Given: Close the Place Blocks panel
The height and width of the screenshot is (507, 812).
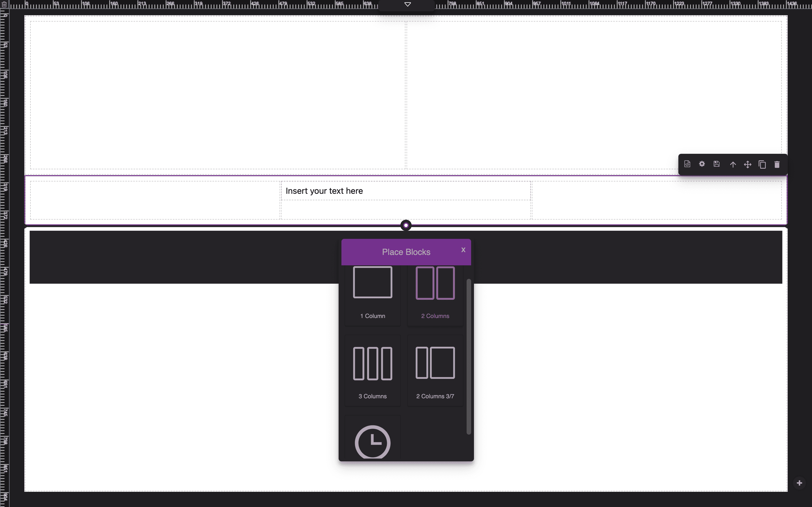Looking at the screenshot, I should tap(463, 250).
